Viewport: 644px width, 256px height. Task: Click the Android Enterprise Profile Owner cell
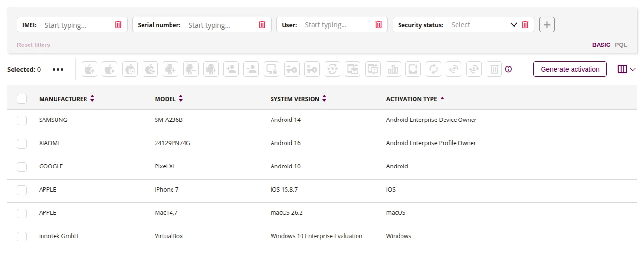click(431, 143)
